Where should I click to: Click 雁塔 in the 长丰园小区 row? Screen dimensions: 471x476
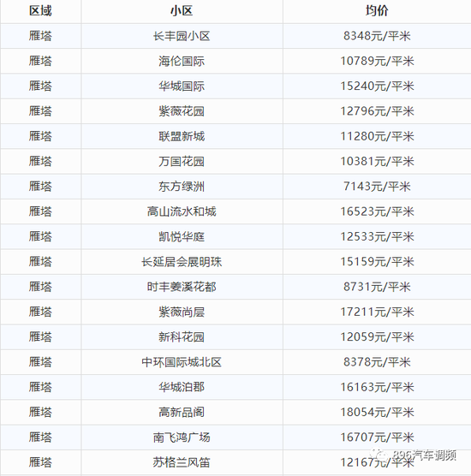click(x=40, y=36)
